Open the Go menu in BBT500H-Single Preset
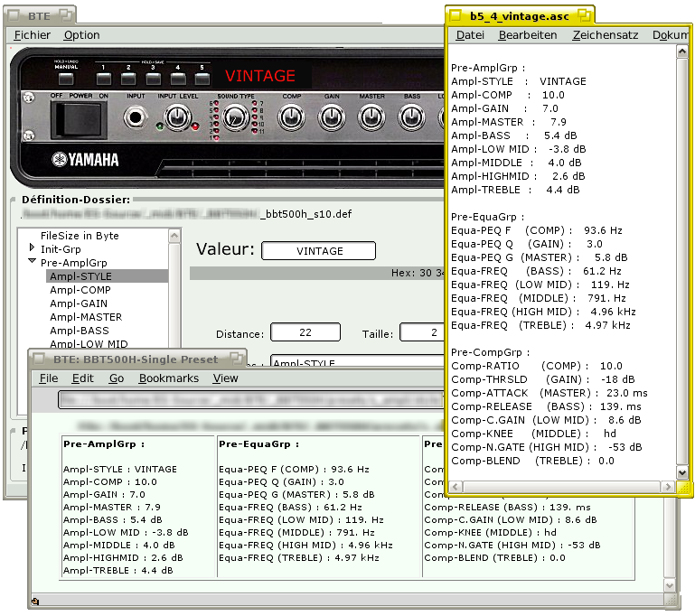 click(116, 378)
